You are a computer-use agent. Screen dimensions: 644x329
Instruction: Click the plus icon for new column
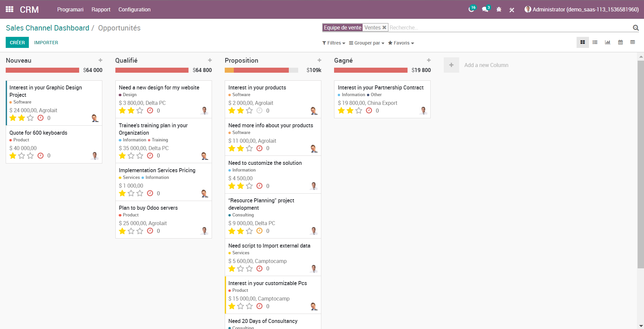coord(451,65)
